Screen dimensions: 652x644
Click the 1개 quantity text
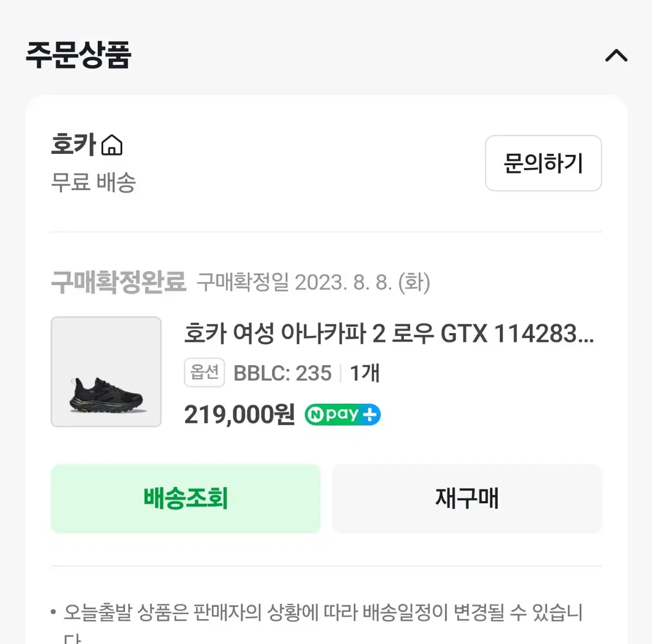pos(364,373)
